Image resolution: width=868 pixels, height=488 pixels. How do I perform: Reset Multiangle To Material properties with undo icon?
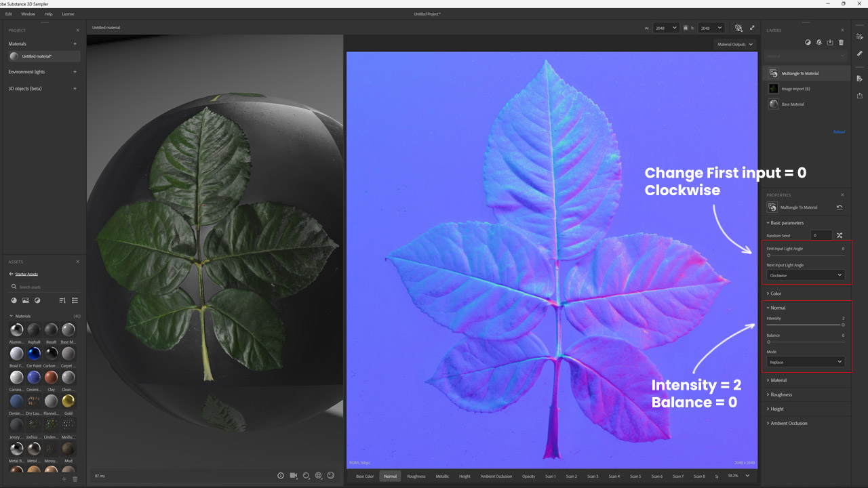click(x=840, y=207)
